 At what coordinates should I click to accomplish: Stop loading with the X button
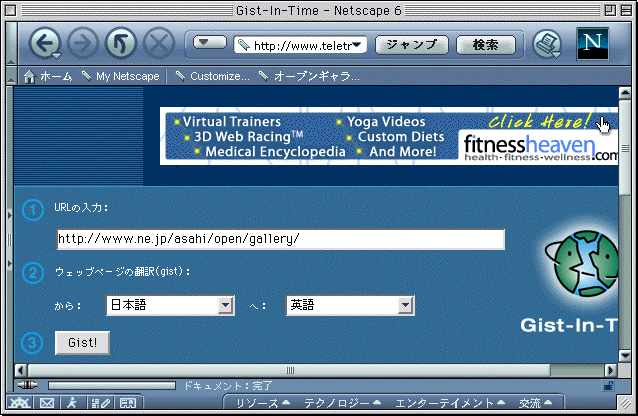tap(159, 43)
